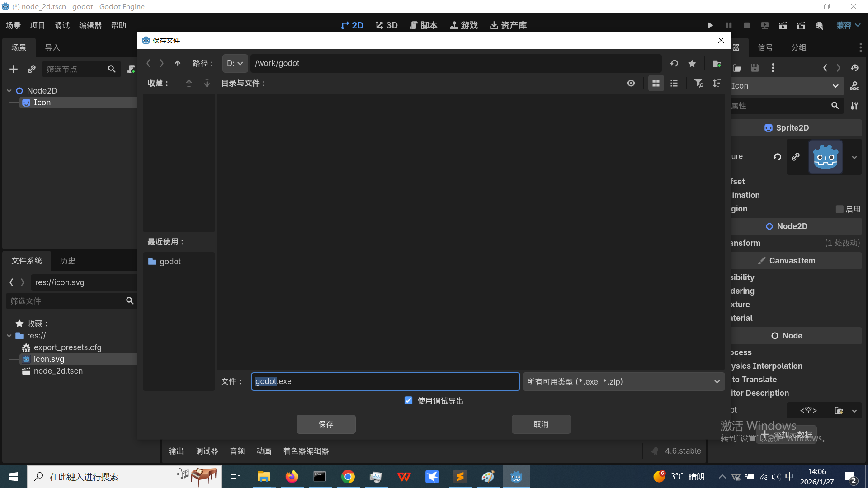Enable the Region 启用 checkbox

[x=840, y=209]
